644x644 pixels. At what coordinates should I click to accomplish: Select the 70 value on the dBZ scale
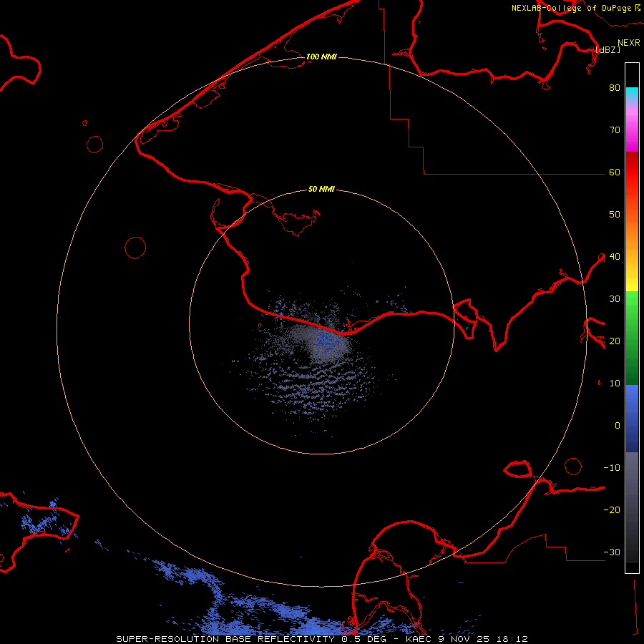tap(615, 130)
